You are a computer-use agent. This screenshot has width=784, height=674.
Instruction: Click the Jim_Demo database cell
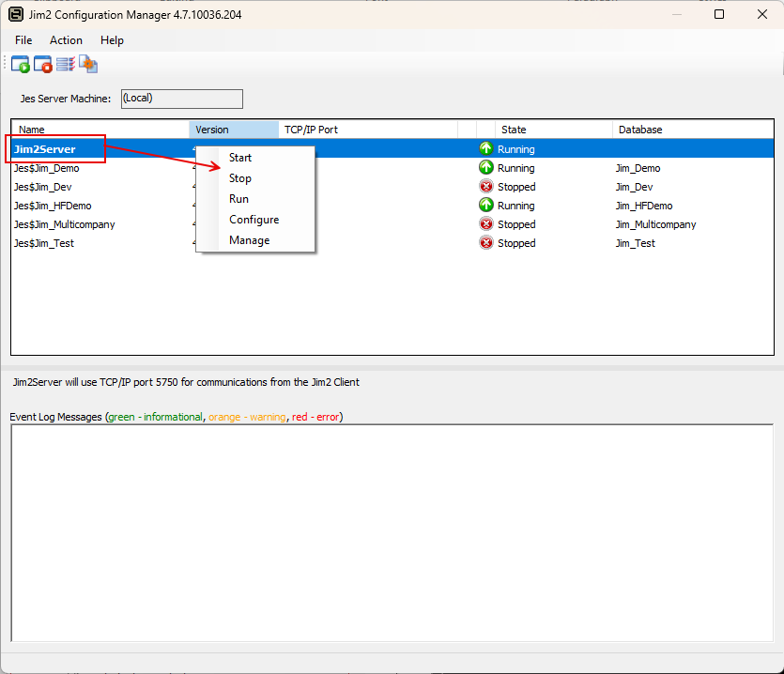click(x=638, y=169)
